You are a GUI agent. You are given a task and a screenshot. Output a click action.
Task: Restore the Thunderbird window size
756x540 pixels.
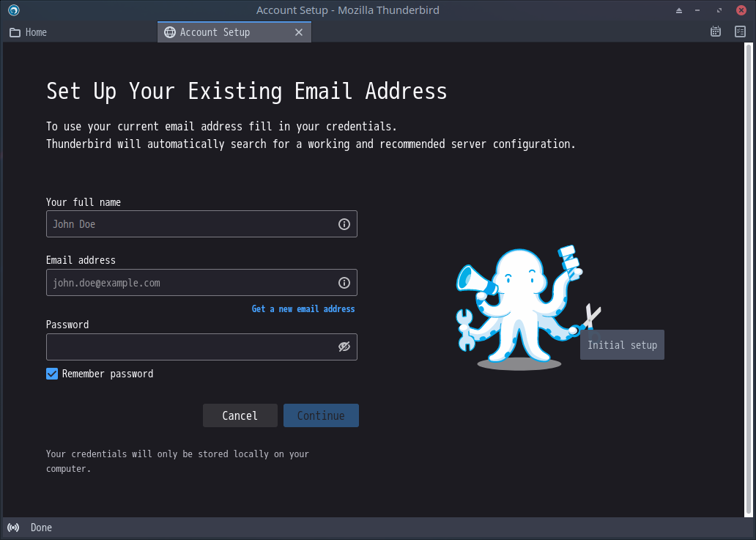click(719, 10)
